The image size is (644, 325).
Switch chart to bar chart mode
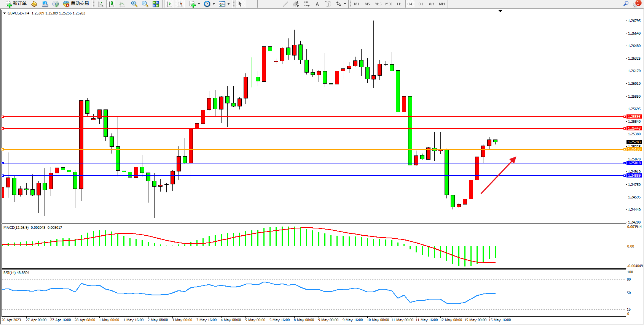(x=100, y=4)
